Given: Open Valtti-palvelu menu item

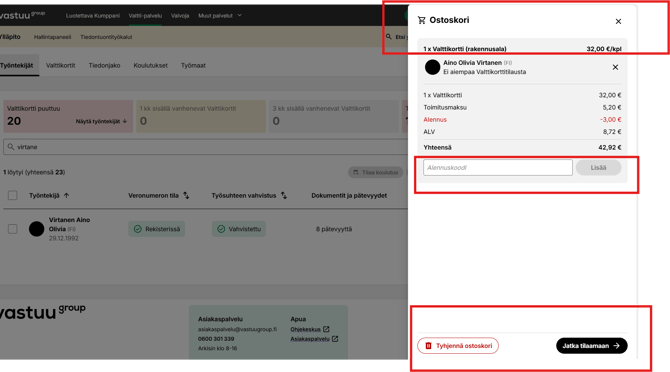Looking at the screenshot, I should point(145,15).
